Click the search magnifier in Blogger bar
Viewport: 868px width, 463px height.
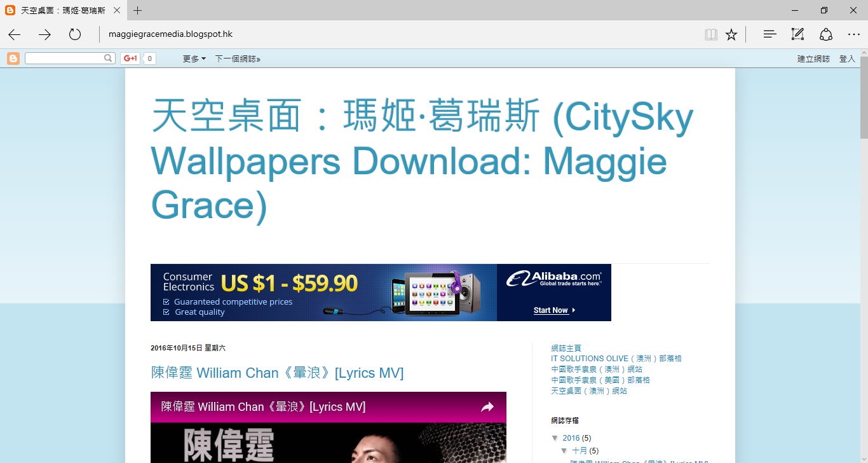click(109, 58)
